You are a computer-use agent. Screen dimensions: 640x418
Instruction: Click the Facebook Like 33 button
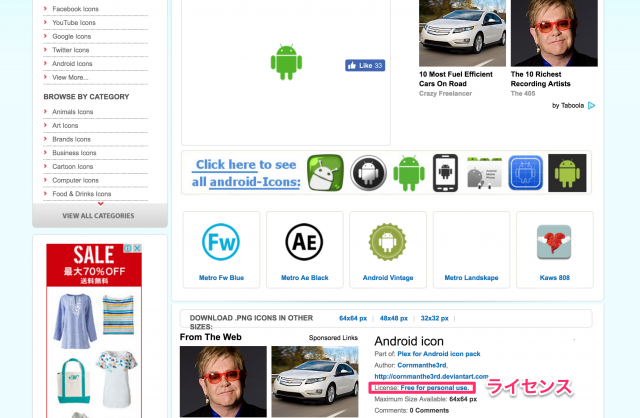click(365, 65)
